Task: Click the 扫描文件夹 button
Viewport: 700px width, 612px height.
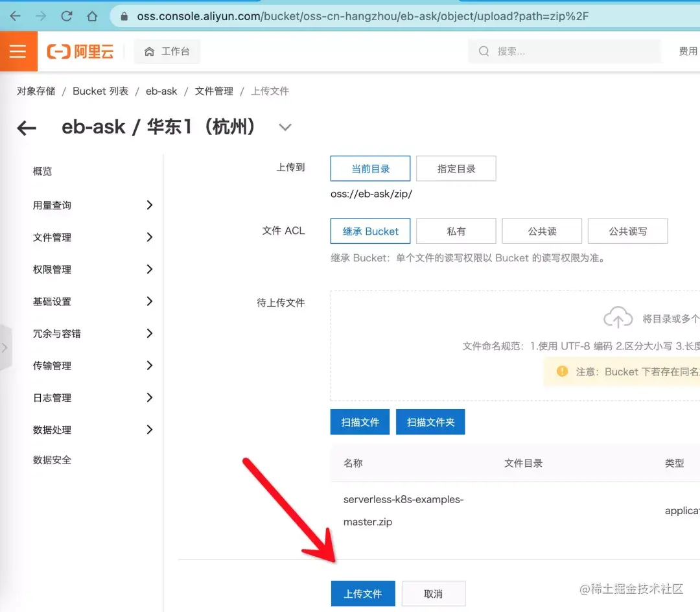Action: [x=430, y=422]
